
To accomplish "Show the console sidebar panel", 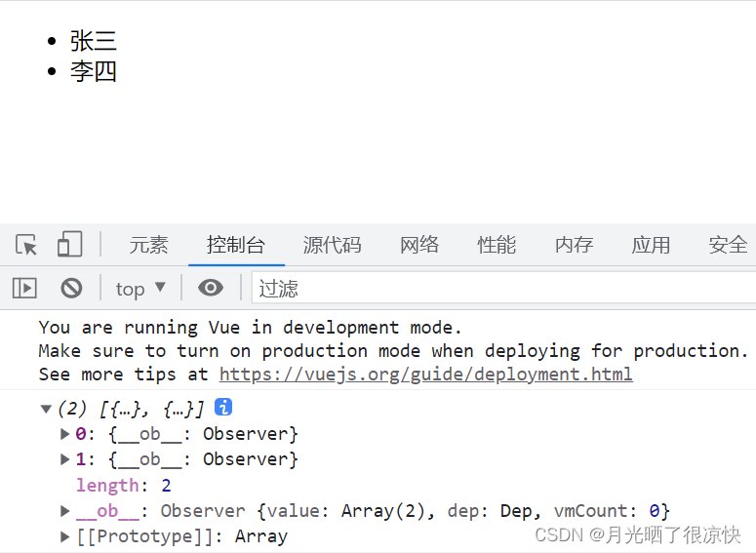I will pyautogui.click(x=24, y=288).
